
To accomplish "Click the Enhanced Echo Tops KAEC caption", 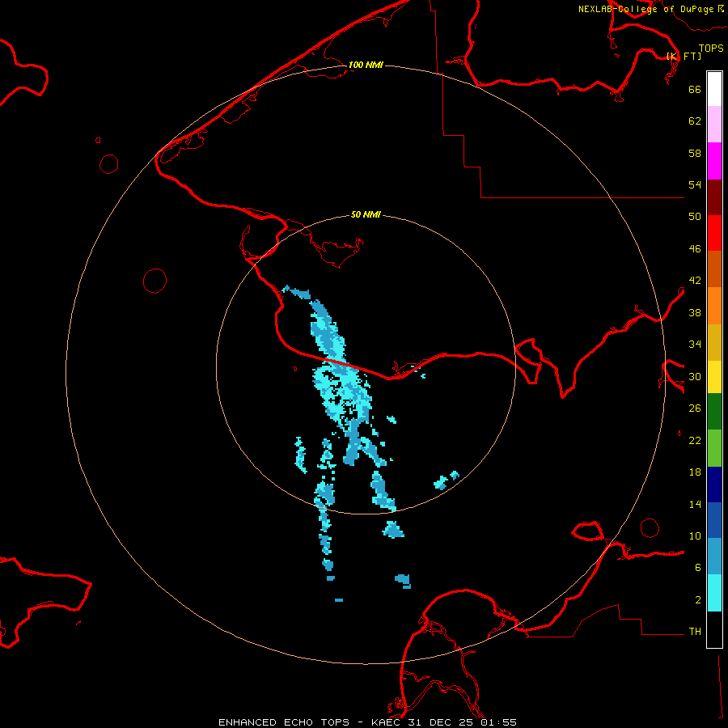I will coord(367,722).
